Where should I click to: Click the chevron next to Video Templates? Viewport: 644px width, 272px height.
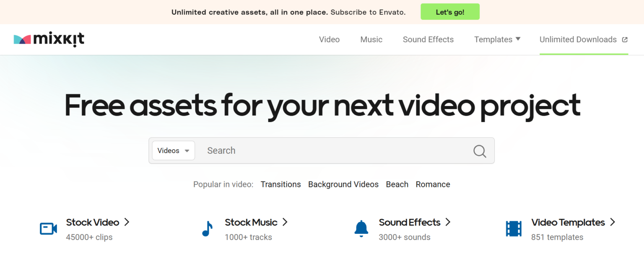point(613,222)
